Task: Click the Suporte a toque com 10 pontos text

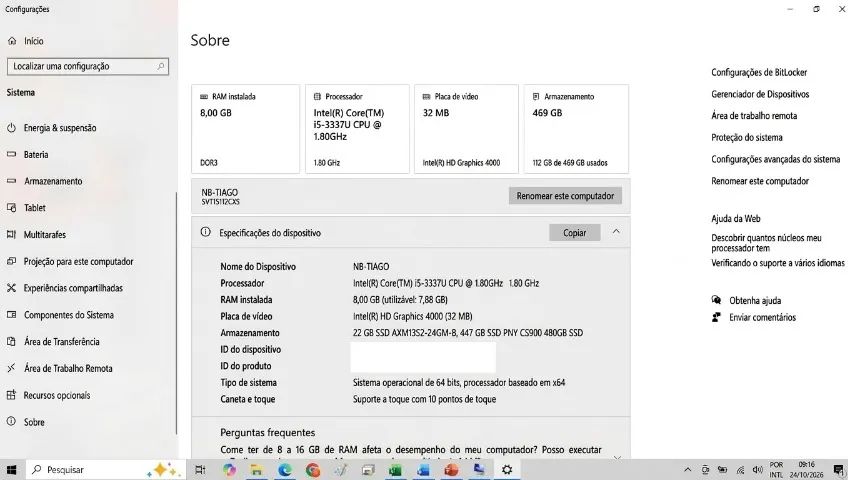Action: tap(425, 399)
